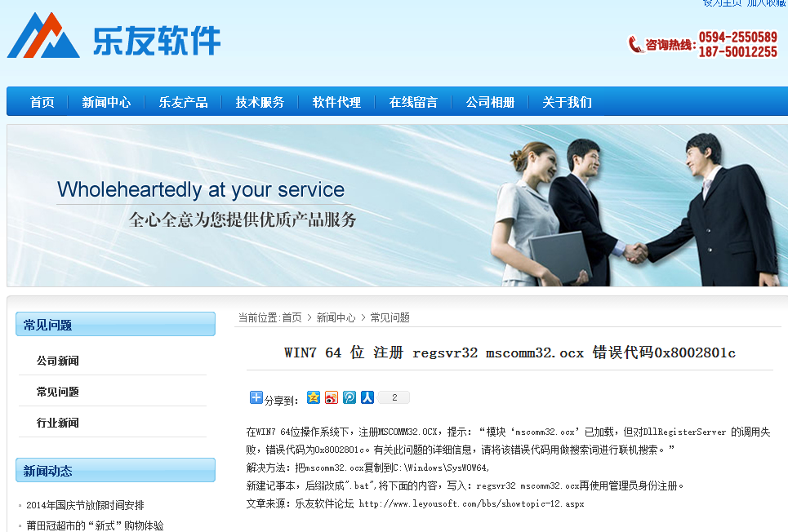
Task: Click the red phone hotline icon
Action: 635,44
